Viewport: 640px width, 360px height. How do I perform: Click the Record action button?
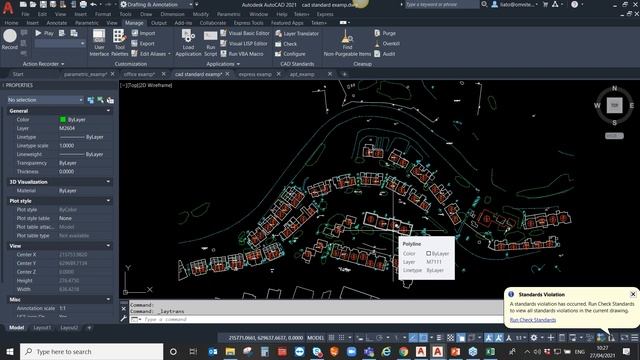[x=10, y=40]
